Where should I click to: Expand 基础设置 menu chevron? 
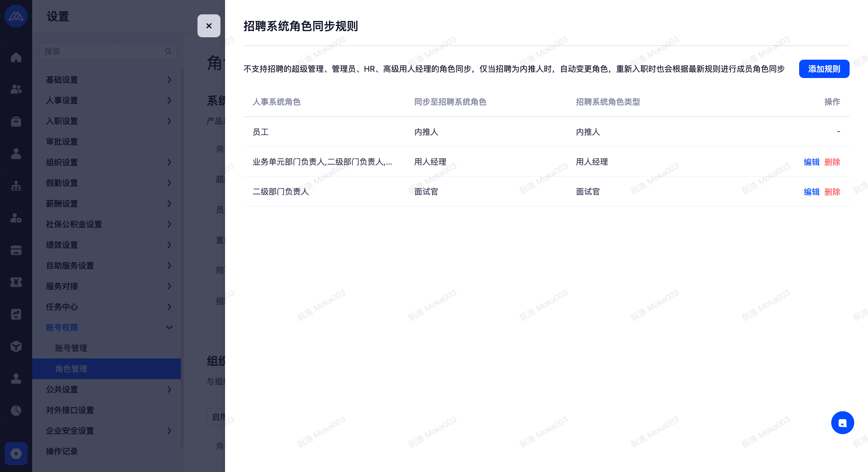tap(169, 80)
